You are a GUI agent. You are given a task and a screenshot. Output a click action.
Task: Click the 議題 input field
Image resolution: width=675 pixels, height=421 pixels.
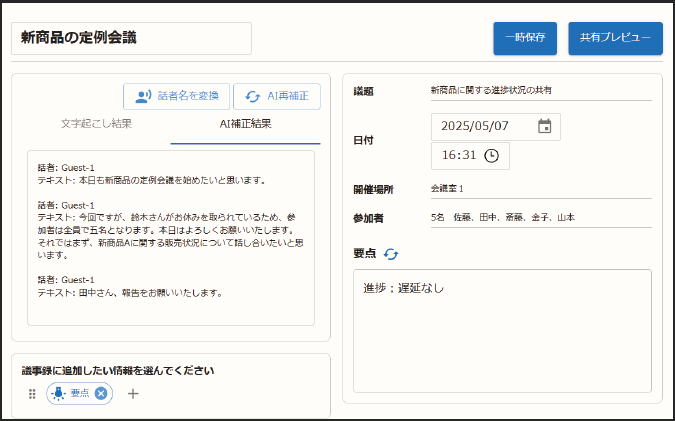(541, 91)
